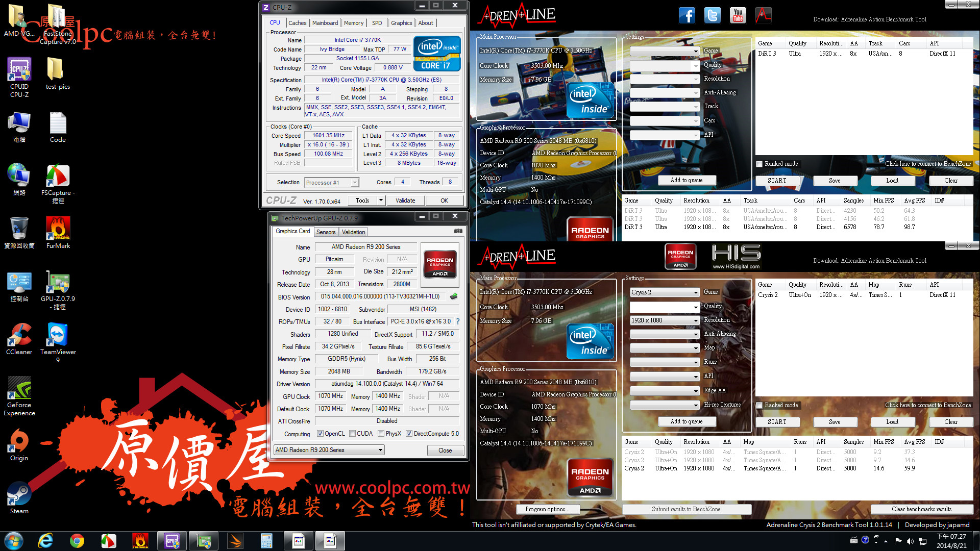Open the Sensors tab in GPU-Z

point(326,232)
